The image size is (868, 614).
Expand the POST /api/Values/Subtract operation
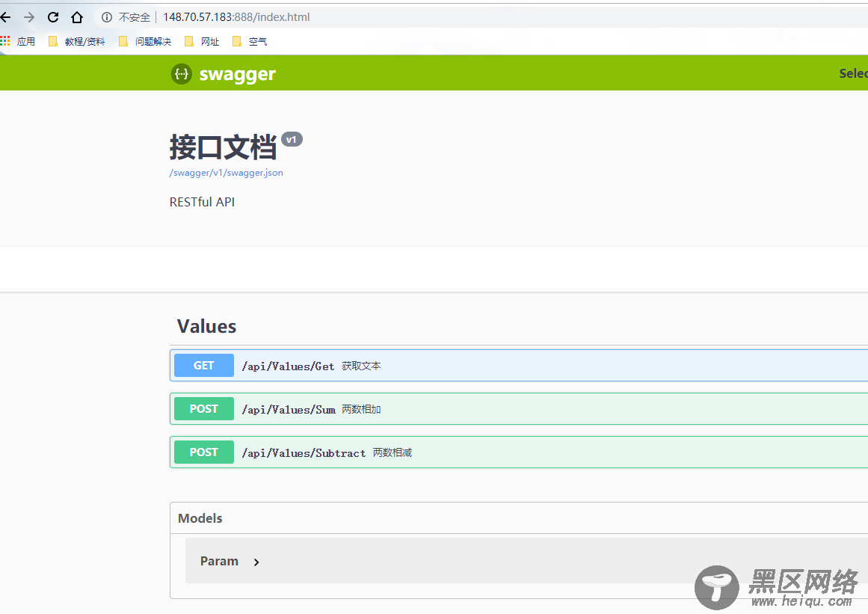click(x=519, y=452)
